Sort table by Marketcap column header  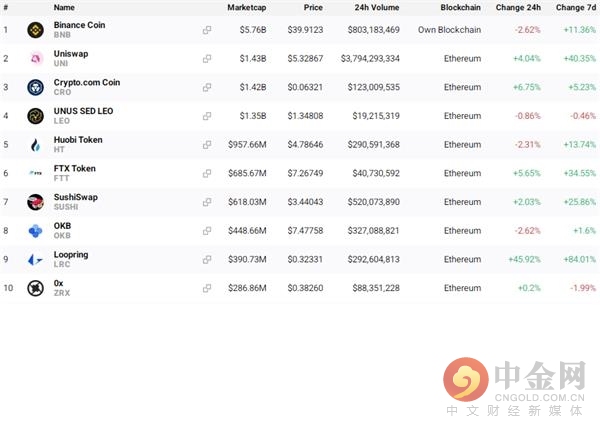click(x=246, y=7)
